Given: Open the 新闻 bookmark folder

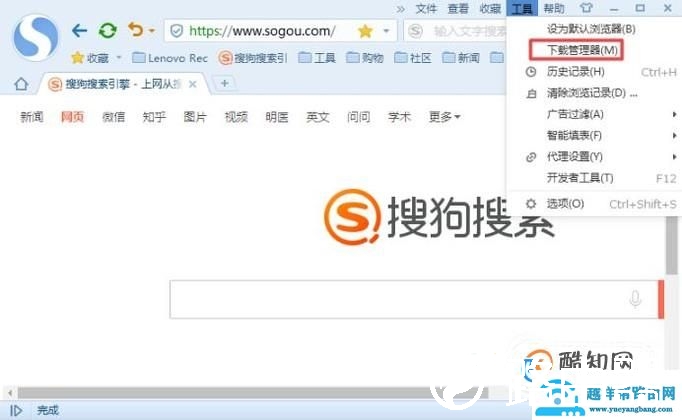Looking at the screenshot, I should tap(461, 58).
